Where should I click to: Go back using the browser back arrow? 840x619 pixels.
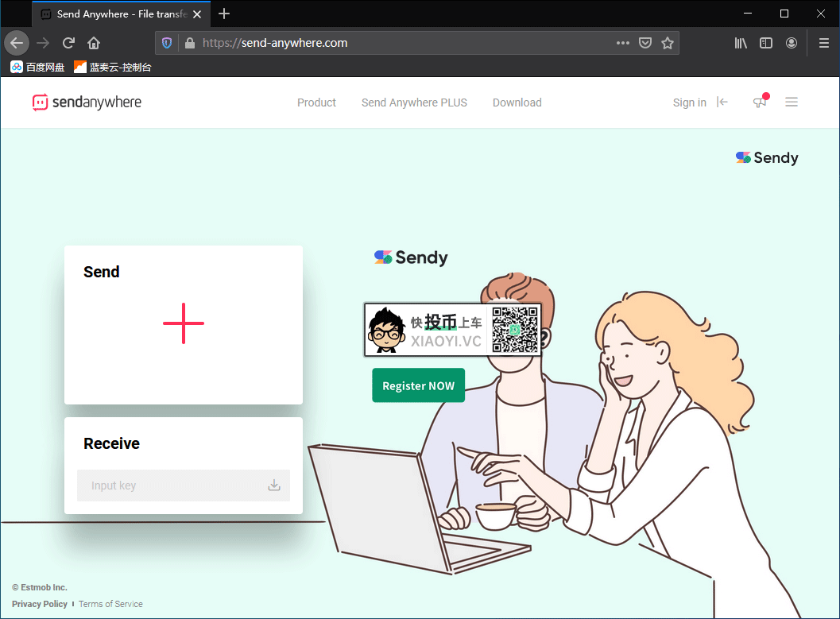tap(17, 43)
